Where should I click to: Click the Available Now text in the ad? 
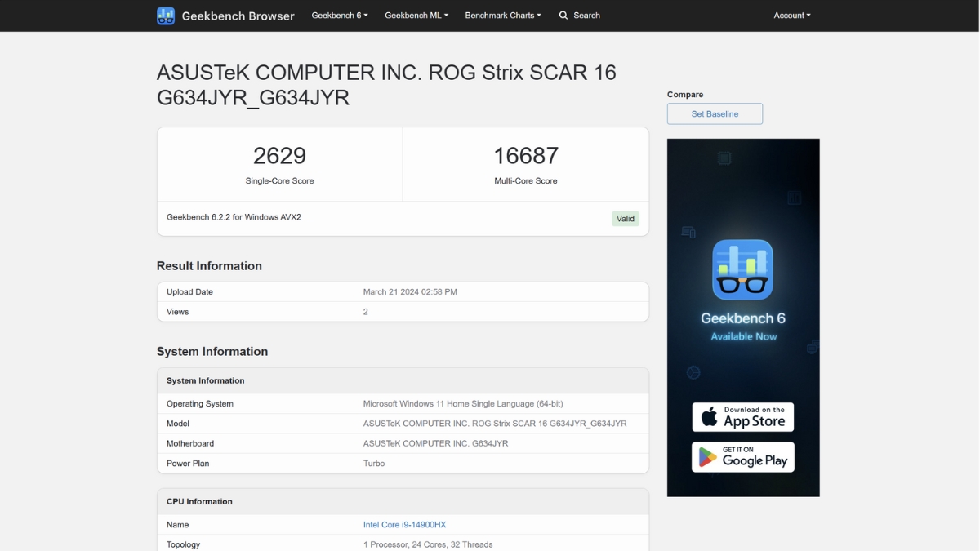[x=742, y=335]
